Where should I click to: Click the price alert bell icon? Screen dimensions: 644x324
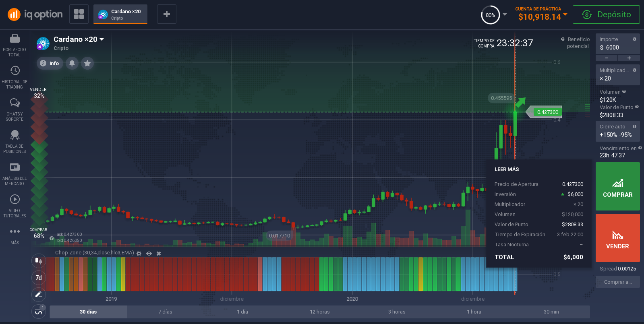pyautogui.click(x=72, y=63)
